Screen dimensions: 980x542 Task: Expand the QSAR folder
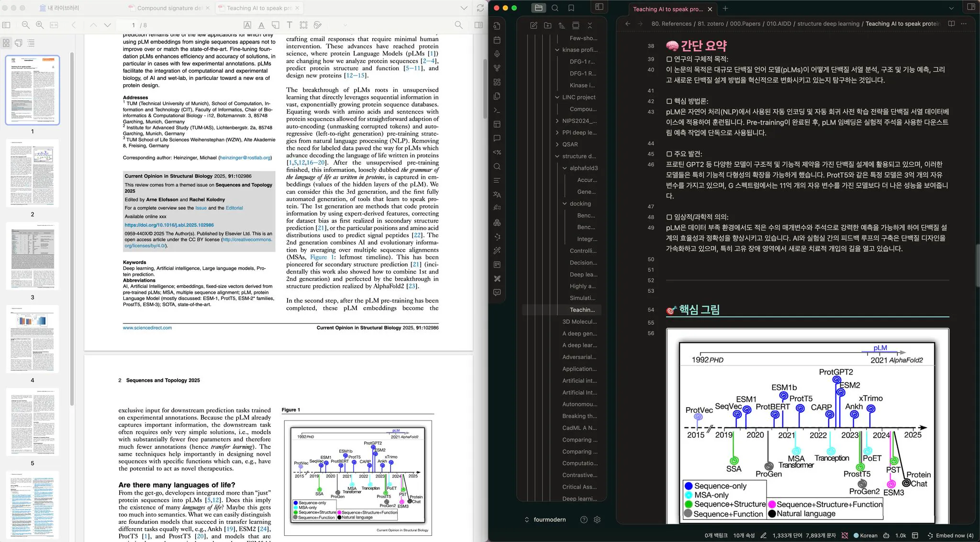pyautogui.click(x=557, y=144)
